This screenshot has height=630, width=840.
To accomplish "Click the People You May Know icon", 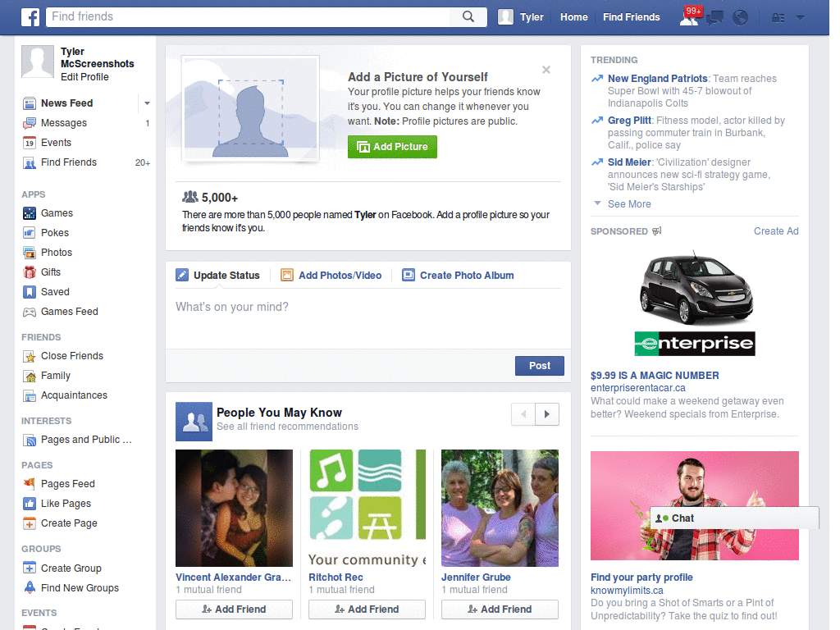I will pos(194,422).
